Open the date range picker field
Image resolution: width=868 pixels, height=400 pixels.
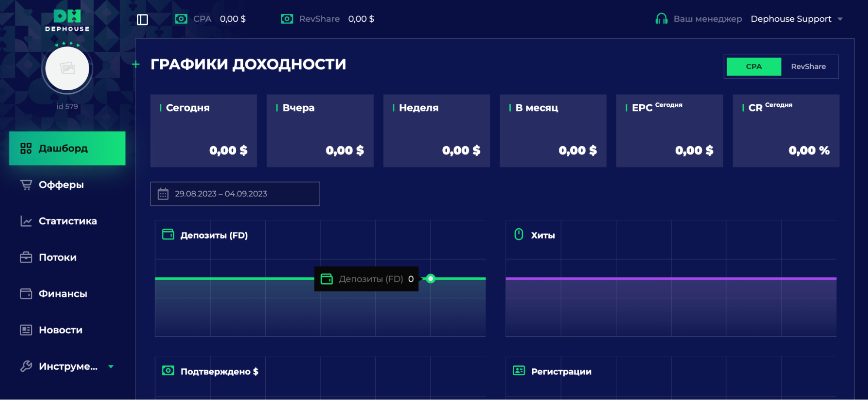(235, 194)
